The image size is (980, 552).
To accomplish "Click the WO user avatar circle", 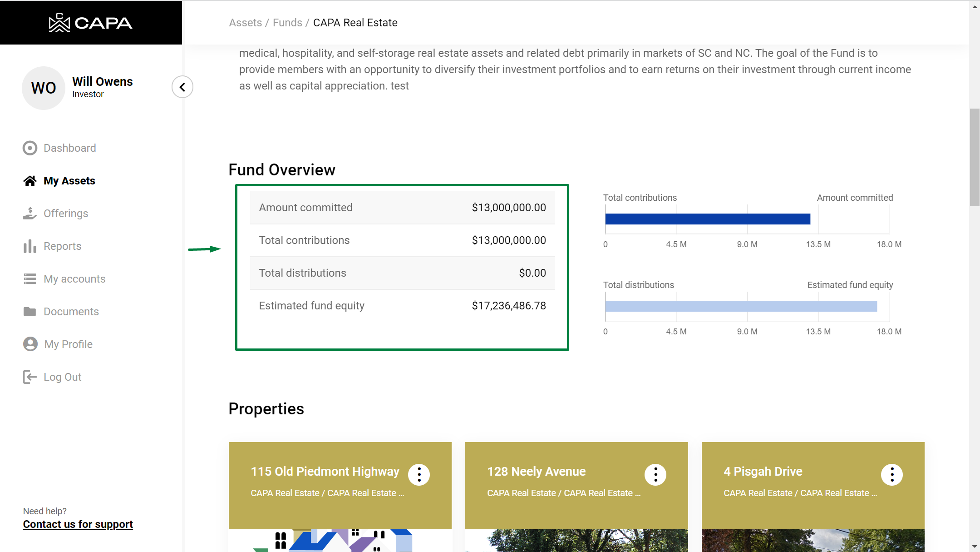I will pyautogui.click(x=44, y=88).
